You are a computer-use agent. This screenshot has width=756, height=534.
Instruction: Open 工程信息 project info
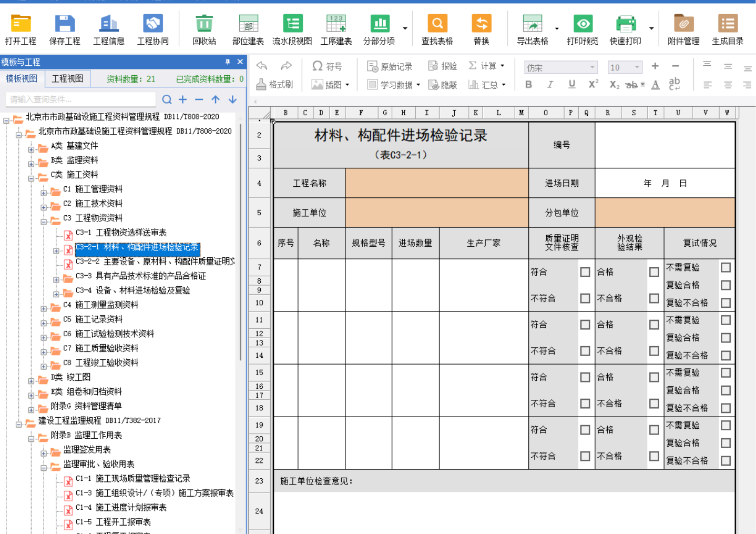click(109, 30)
